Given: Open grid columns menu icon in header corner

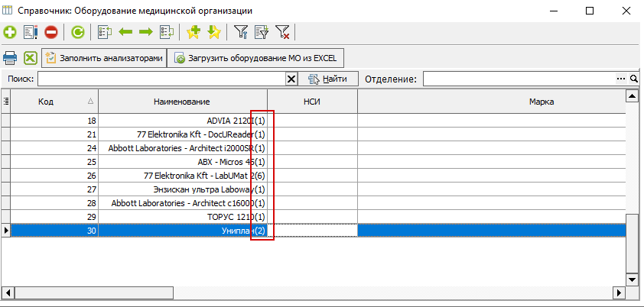Looking at the screenshot, I should [6, 101].
